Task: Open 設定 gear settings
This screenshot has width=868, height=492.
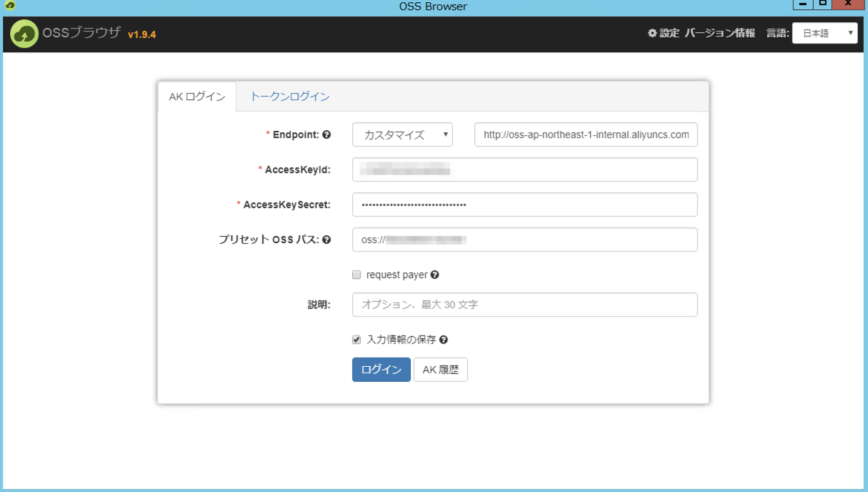Action: pyautogui.click(x=663, y=33)
